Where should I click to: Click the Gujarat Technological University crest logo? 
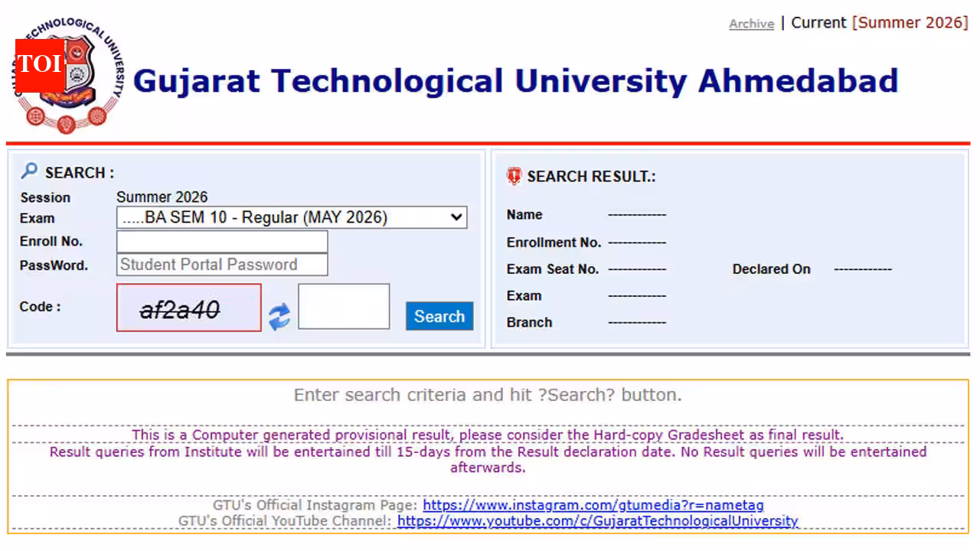click(x=69, y=75)
